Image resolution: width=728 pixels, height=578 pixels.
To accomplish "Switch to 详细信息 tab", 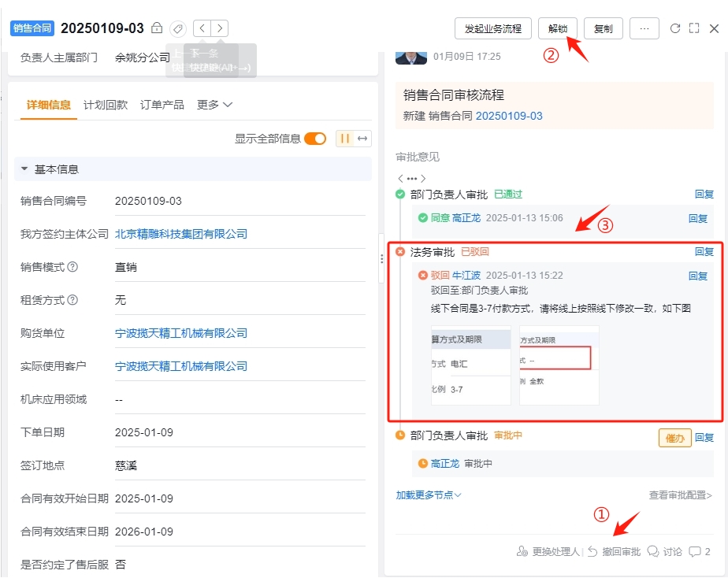I will click(x=48, y=105).
